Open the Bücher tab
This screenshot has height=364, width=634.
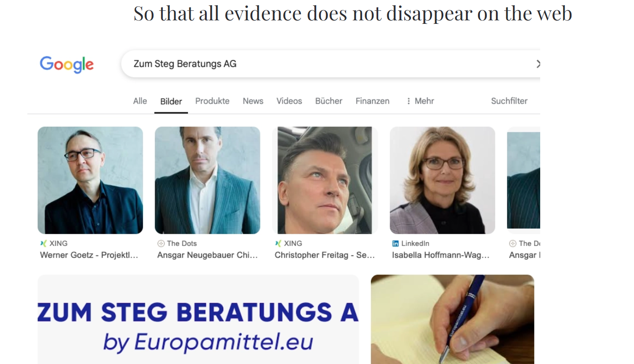click(329, 101)
